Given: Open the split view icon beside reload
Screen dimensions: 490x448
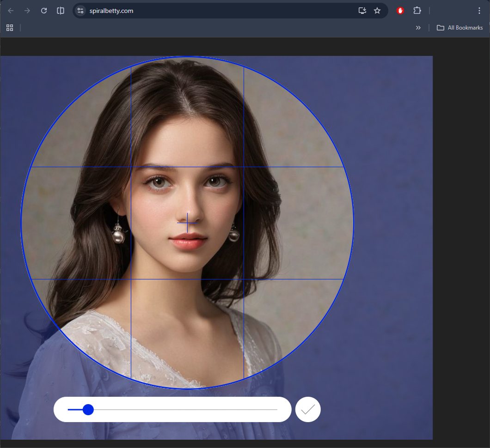Looking at the screenshot, I should [x=61, y=11].
